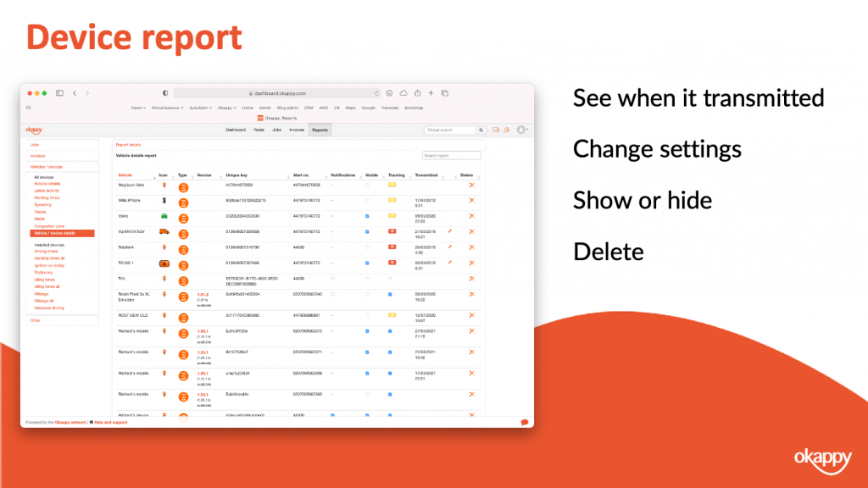Remove Tracker4 using its delete icon

471,247
